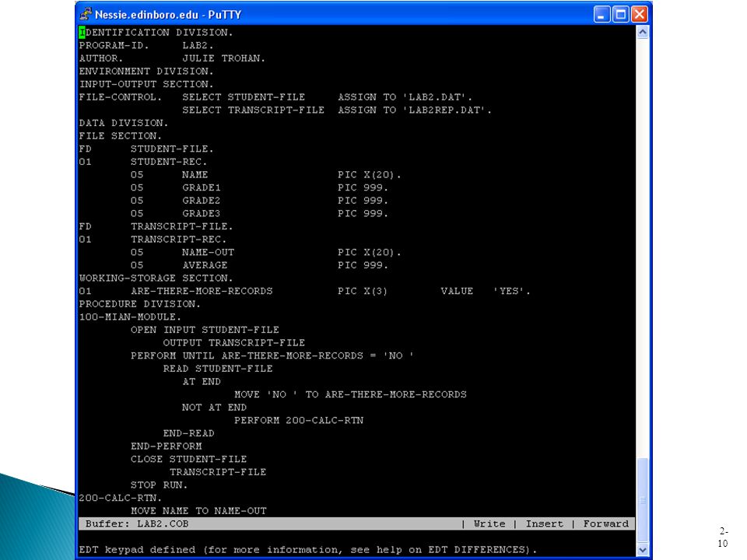Click the 'GRADE2' field name

click(201, 201)
